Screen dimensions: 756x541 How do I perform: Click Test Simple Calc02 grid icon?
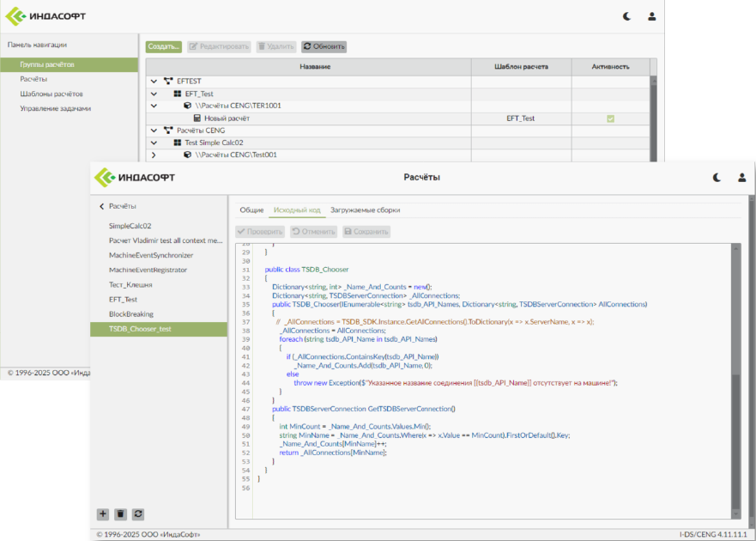(x=178, y=143)
